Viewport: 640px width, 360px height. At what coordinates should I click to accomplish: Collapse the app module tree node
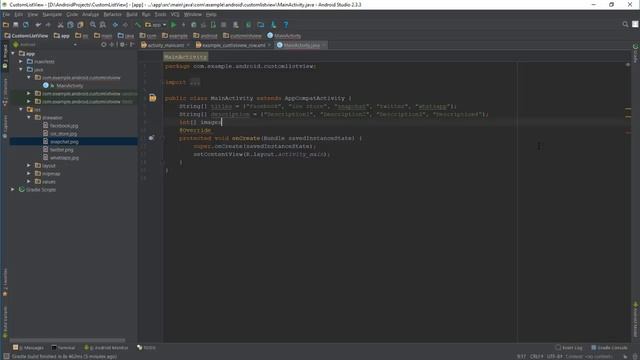(x=13, y=53)
